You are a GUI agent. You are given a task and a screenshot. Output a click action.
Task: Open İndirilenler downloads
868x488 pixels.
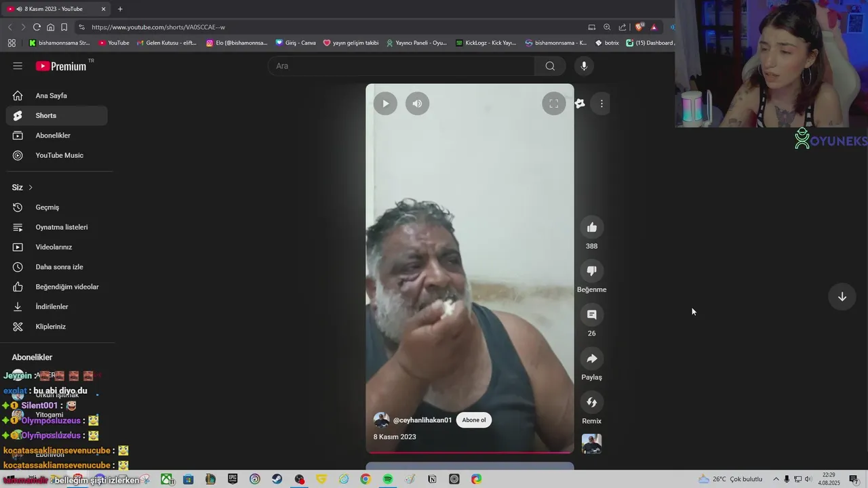click(x=57, y=306)
